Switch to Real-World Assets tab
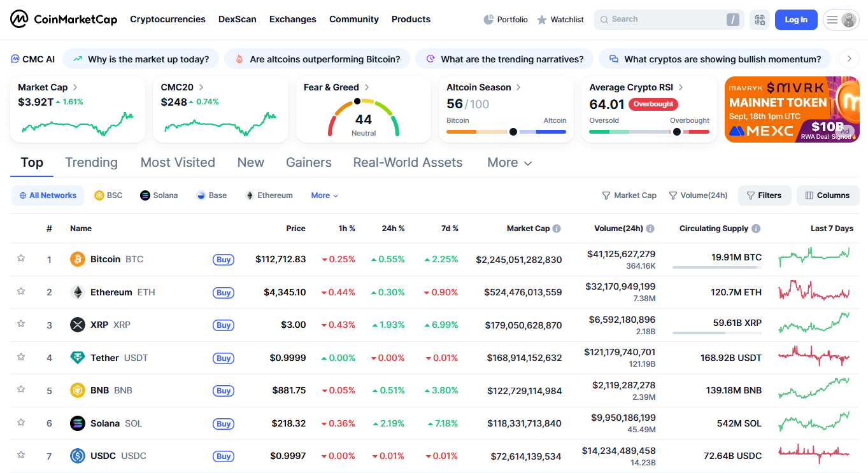The width and height of the screenshot is (868, 473). [408, 163]
